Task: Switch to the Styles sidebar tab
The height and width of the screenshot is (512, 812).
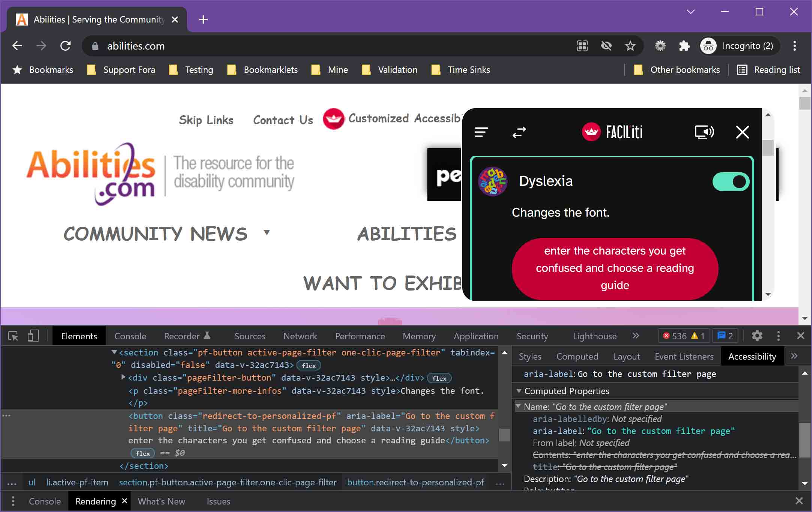Action: point(530,357)
